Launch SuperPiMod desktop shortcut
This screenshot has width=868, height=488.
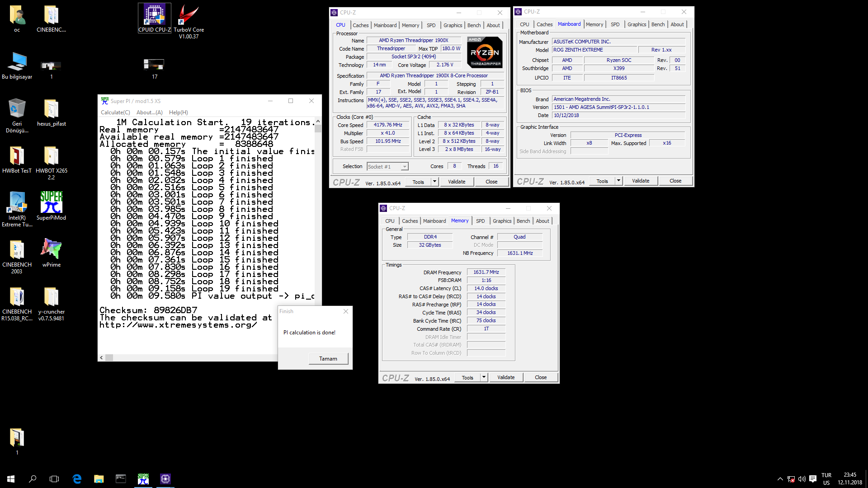pyautogui.click(x=51, y=207)
